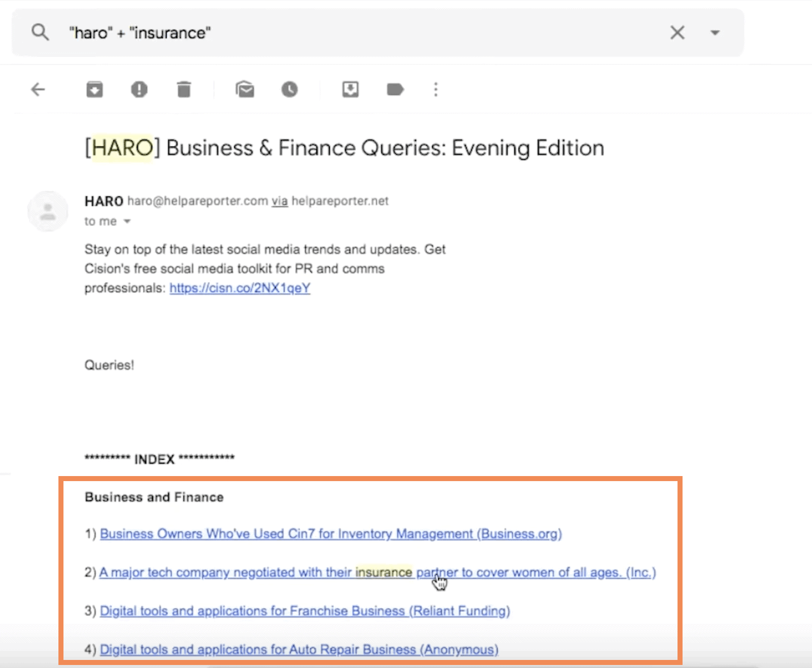Click the HARO sender avatar
Image resolution: width=812 pixels, height=668 pixels.
[48, 211]
